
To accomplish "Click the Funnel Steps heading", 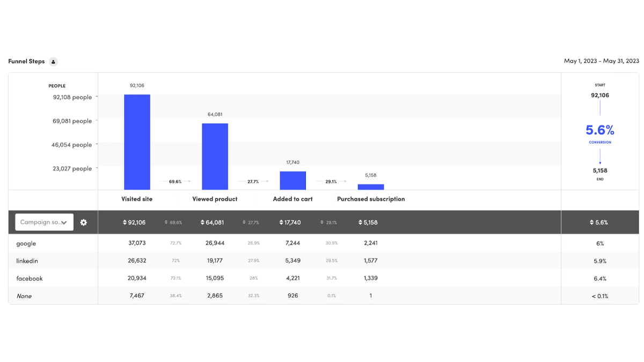I will tap(26, 61).
